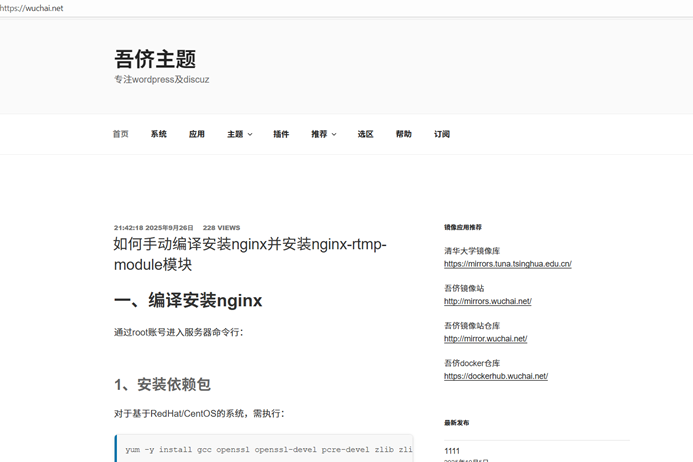Go to the 系统 menu item
The image size is (693, 462).
tap(159, 134)
